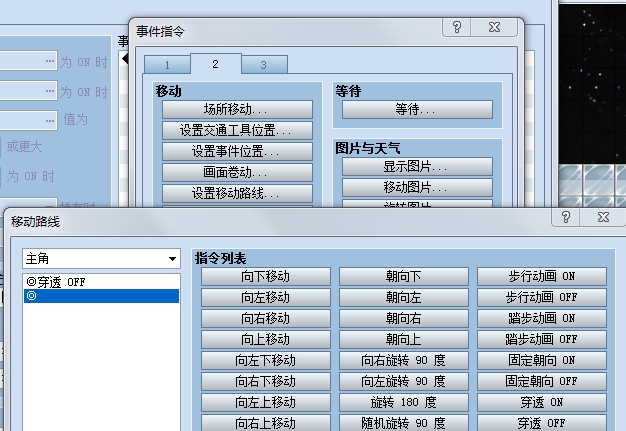
Task: Click the second 为 ON 时 ellipsis field
Action: point(28,91)
